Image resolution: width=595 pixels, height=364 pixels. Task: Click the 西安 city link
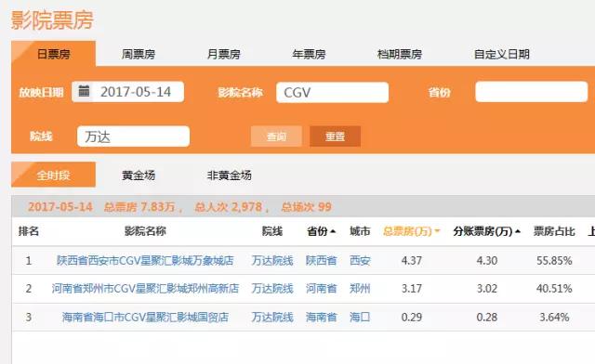pos(360,261)
